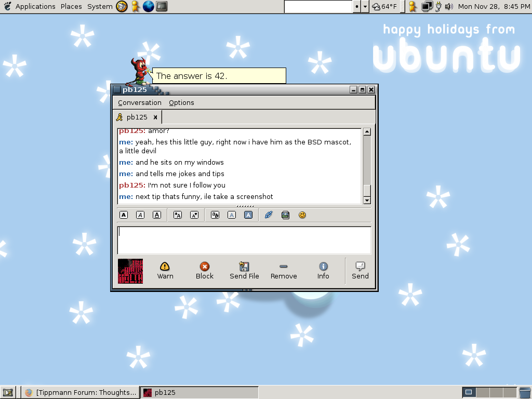Increase the font size
Viewport: 532px width, 399px height.
tap(178, 215)
